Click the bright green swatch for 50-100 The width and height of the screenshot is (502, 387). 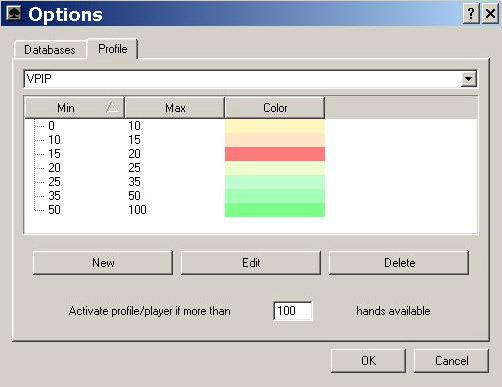275,210
